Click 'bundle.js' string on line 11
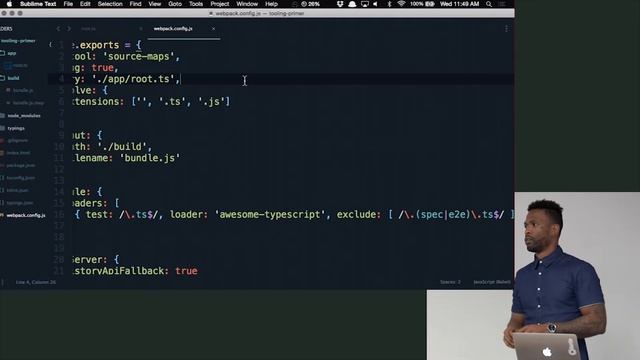 (150, 158)
